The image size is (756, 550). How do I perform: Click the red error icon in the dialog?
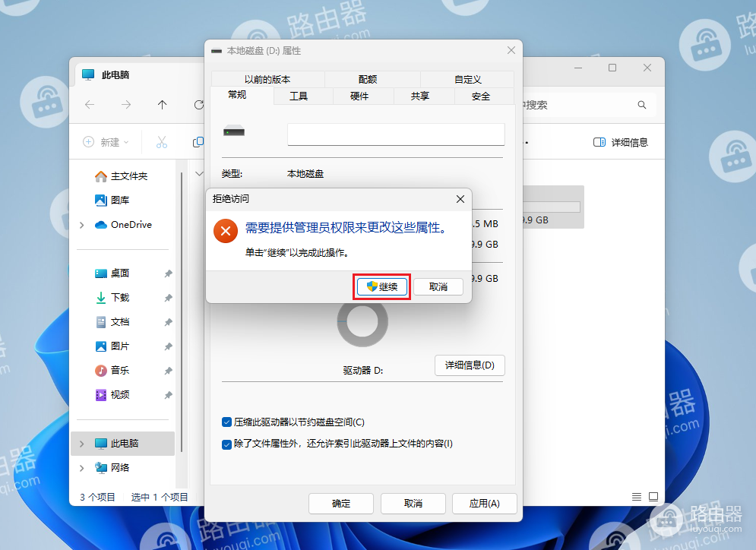tap(226, 231)
